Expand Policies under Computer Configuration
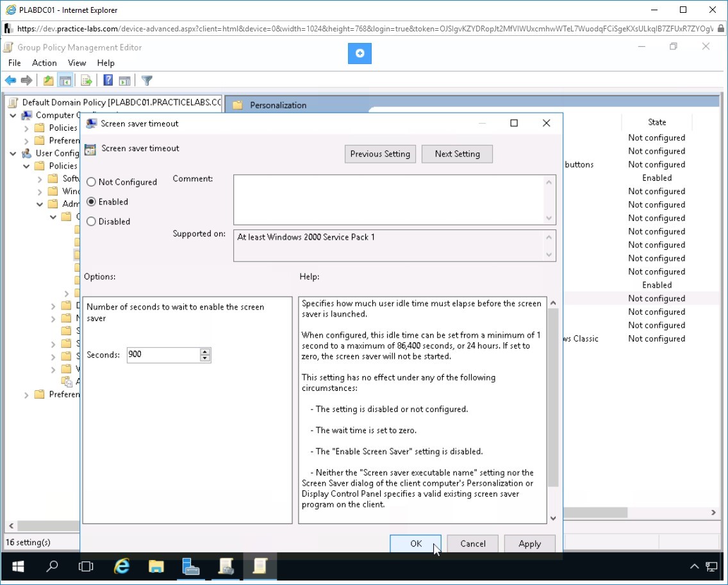Screen dimensions: 728x585 26,128
